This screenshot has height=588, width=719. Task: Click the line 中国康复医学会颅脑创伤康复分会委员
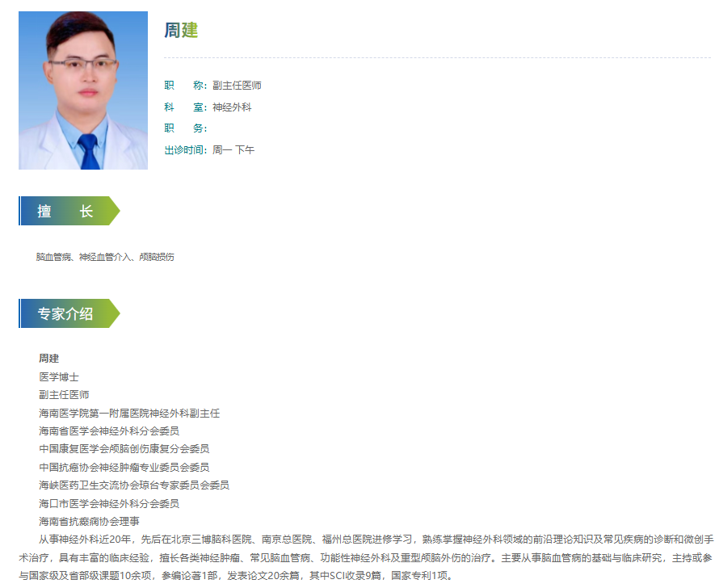click(124, 449)
